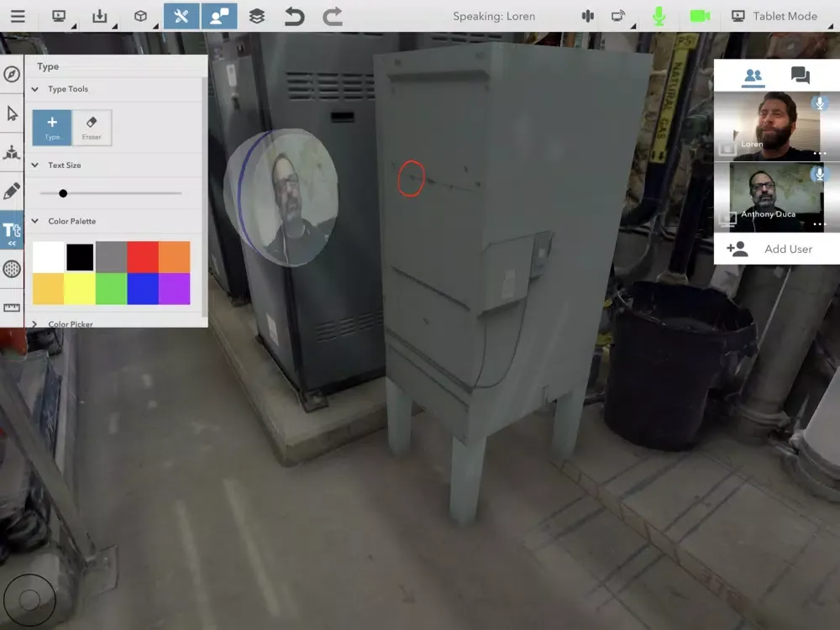Screen dimensions: 840x630
Task: Tap the virtual joystick control
Action: [29, 600]
